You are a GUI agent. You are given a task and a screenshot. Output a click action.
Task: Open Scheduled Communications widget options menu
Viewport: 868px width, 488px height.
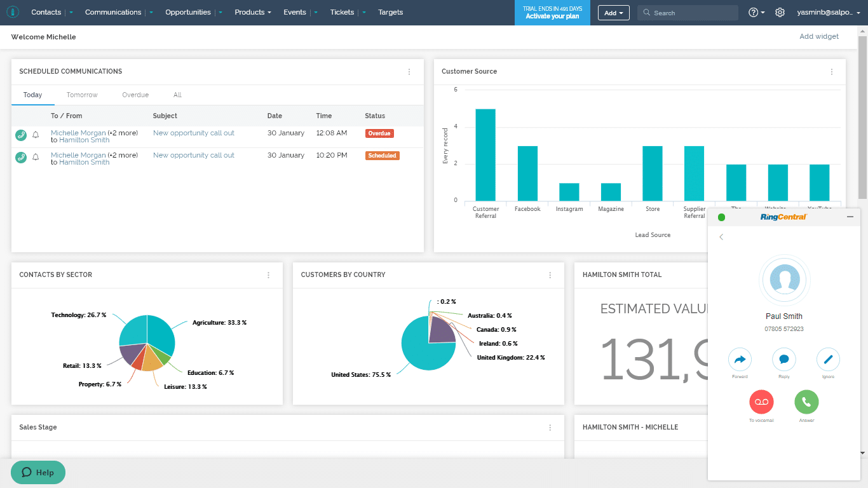click(x=409, y=72)
